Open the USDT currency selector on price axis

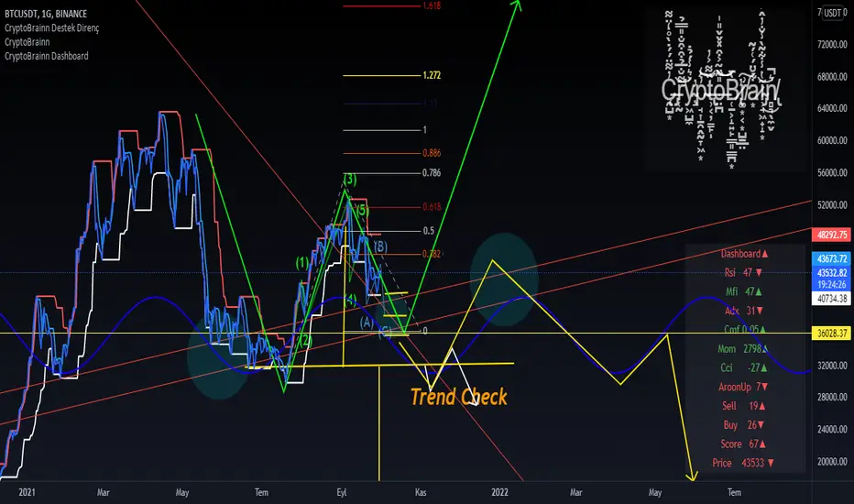point(835,13)
